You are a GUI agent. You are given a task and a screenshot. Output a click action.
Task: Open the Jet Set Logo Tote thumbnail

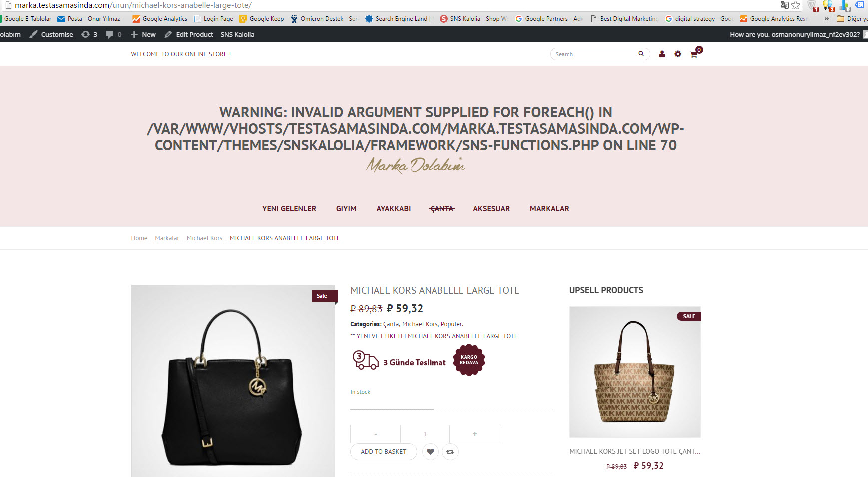pos(635,372)
